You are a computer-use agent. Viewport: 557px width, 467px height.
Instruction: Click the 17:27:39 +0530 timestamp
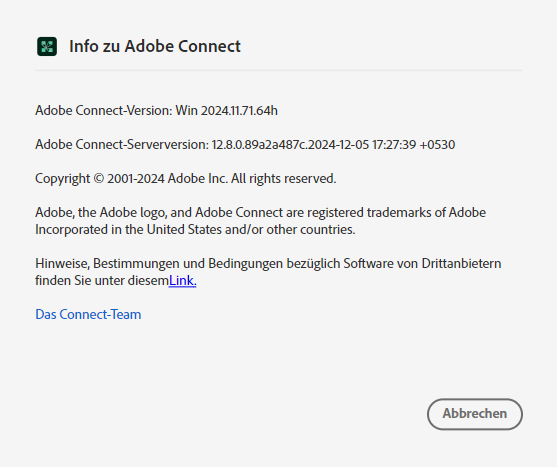tap(413, 145)
